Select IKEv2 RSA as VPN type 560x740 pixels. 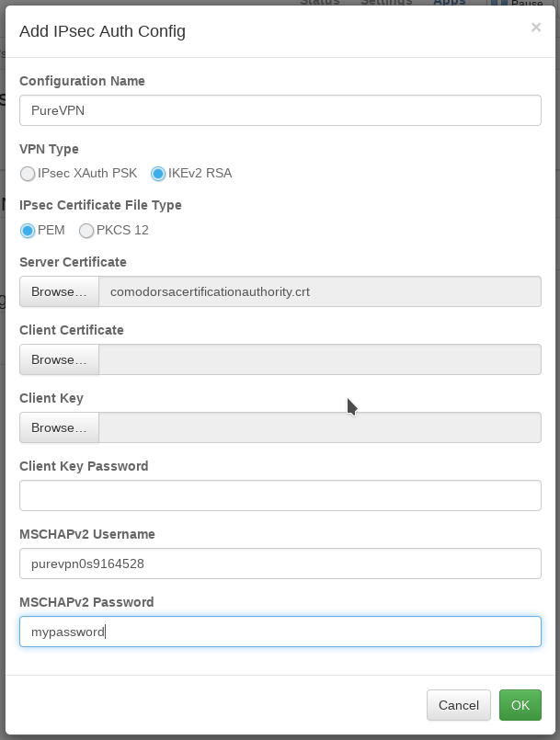tap(158, 174)
